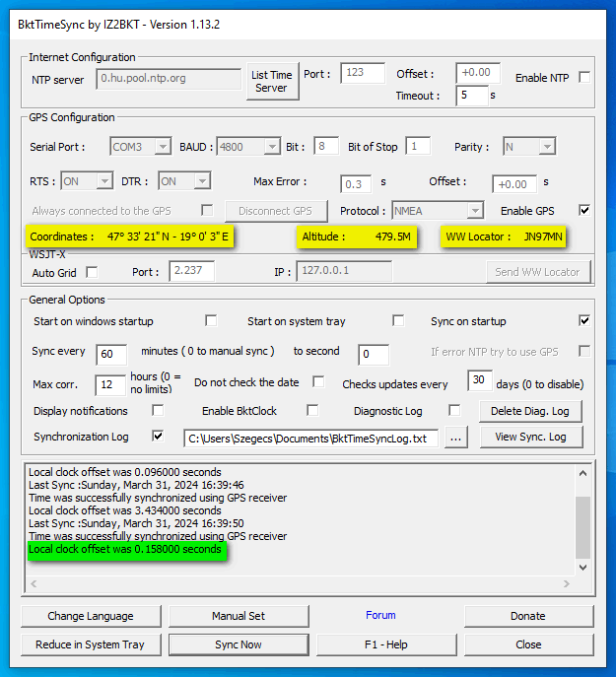616x677 pixels.
Task: Uncheck the Synchronization Log checkbox
Action: pos(158,437)
